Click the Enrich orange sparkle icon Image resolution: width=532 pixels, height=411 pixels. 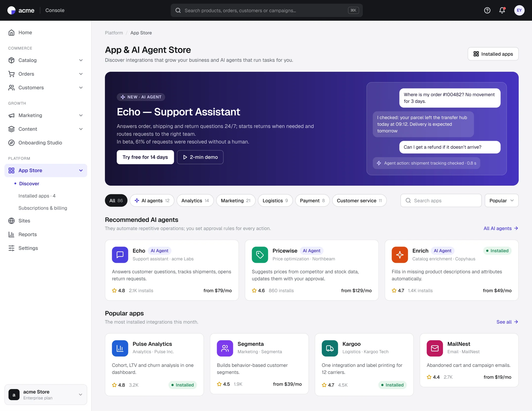400,255
